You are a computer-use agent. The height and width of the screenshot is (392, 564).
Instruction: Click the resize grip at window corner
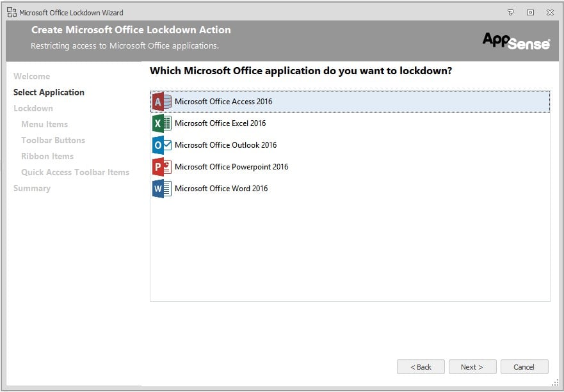point(555,384)
